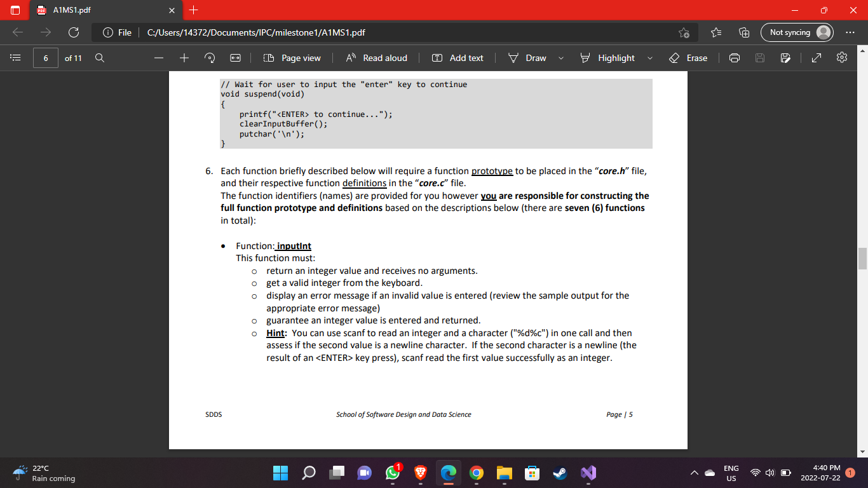Screen dimensions: 868x488
Task: Open the document table of contents
Action: point(15,58)
